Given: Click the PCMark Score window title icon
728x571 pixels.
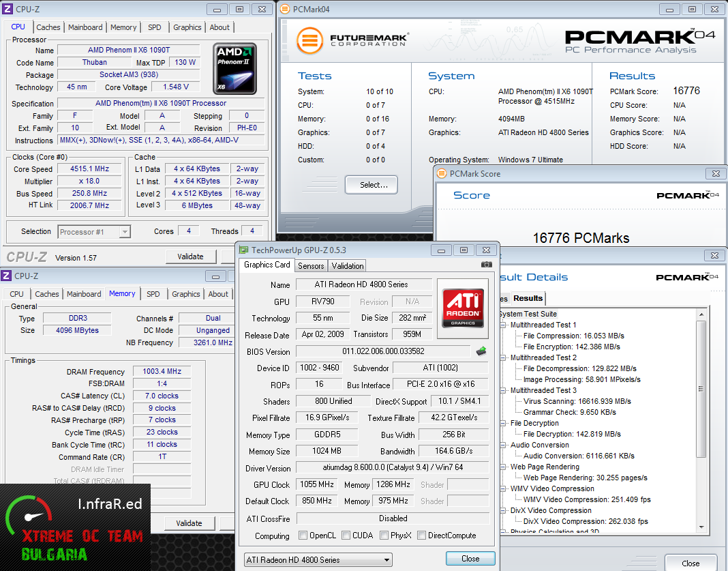Looking at the screenshot, I should [x=442, y=173].
